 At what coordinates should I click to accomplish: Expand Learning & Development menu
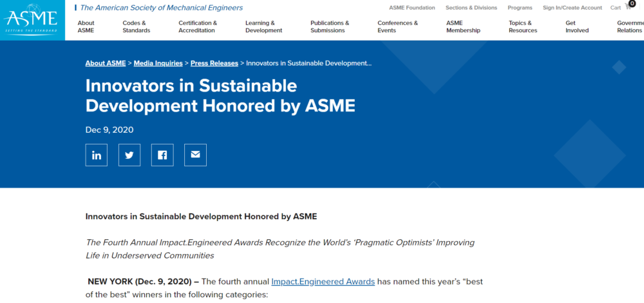pos(263,26)
